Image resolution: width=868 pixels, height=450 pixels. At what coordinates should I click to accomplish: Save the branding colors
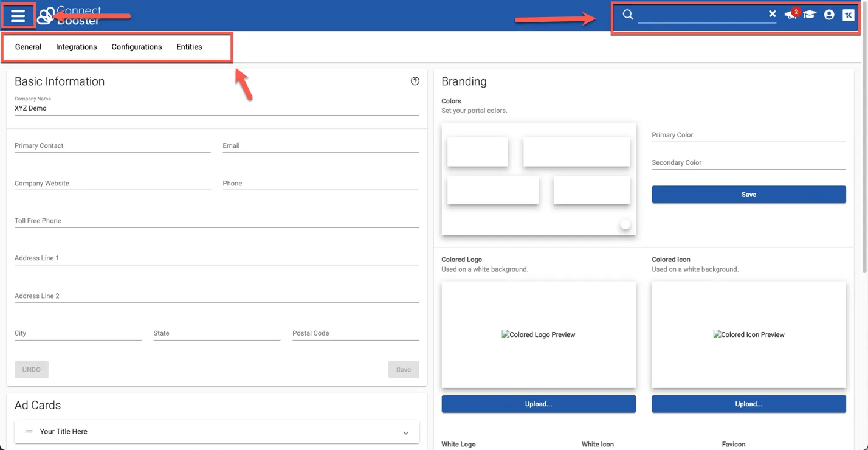748,195
